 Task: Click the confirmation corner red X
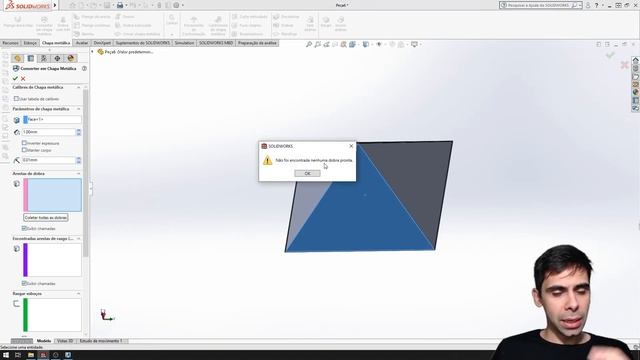(624, 64)
